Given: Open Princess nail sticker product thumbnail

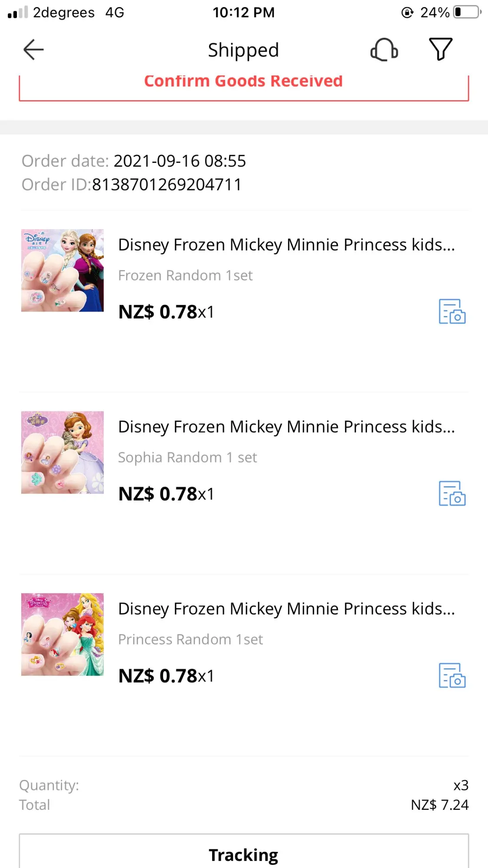Looking at the screenshot, I should 62,634.
